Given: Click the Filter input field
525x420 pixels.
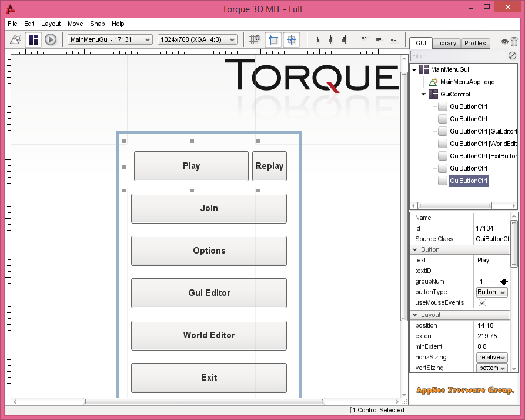Looking at the screenshot, I should coord(458,56).
